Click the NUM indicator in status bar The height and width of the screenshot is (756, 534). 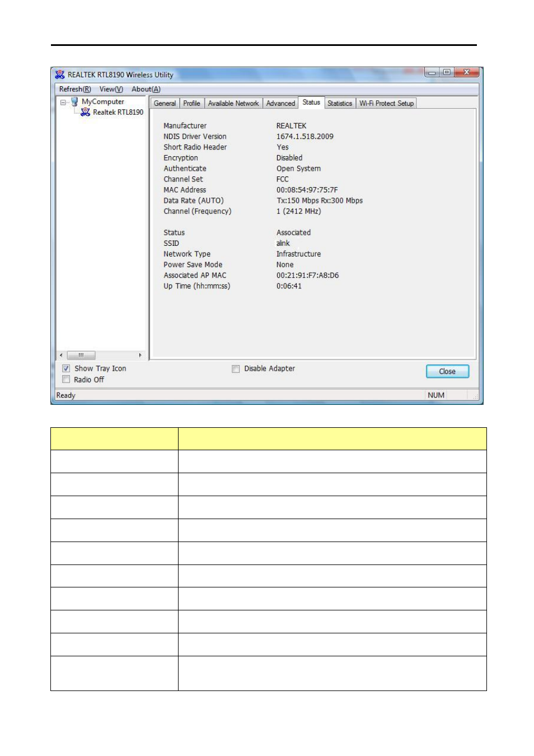436,395
